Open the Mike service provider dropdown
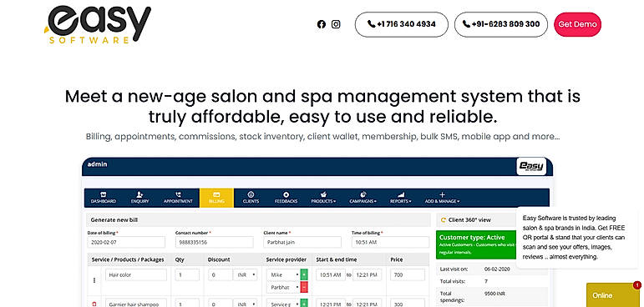This screenshot has width=644, height=307. pyautogui.click(x=283, y=274)
